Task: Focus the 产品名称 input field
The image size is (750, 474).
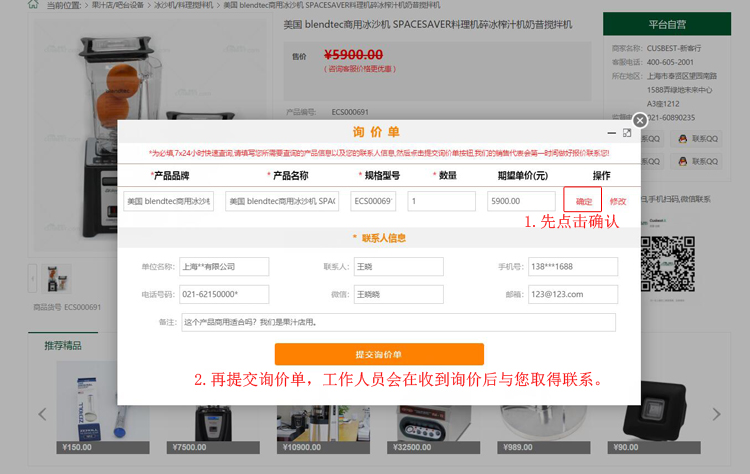Action: click(282, 201)
